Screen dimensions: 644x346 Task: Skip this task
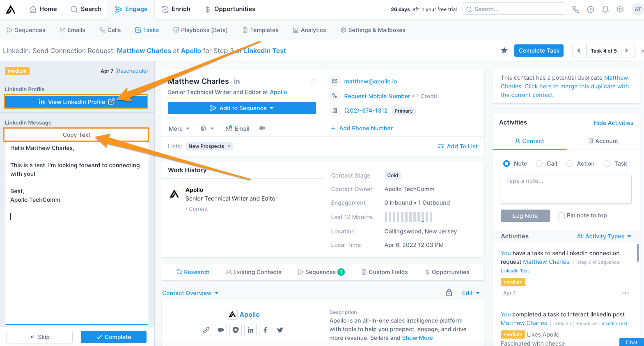(40, 337)
